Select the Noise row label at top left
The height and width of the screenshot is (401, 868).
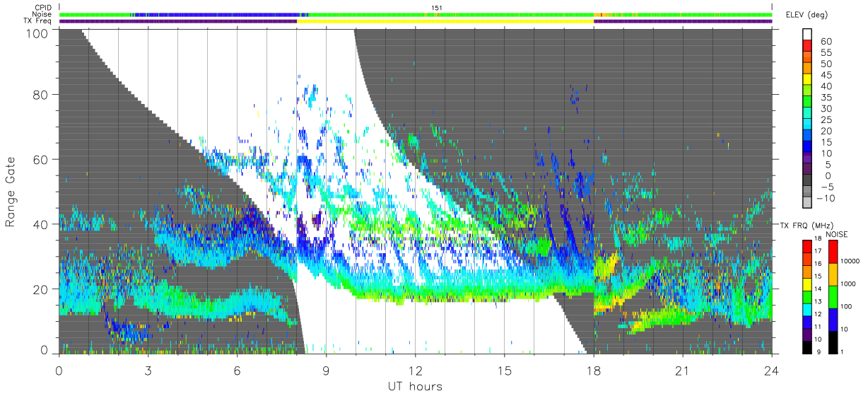43,14
